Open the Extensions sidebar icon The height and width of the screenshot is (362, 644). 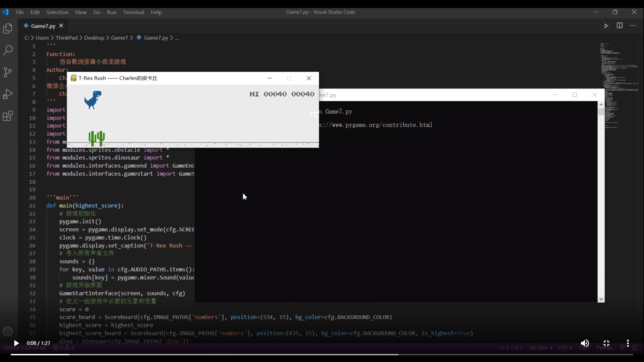[x=8, y=116]
